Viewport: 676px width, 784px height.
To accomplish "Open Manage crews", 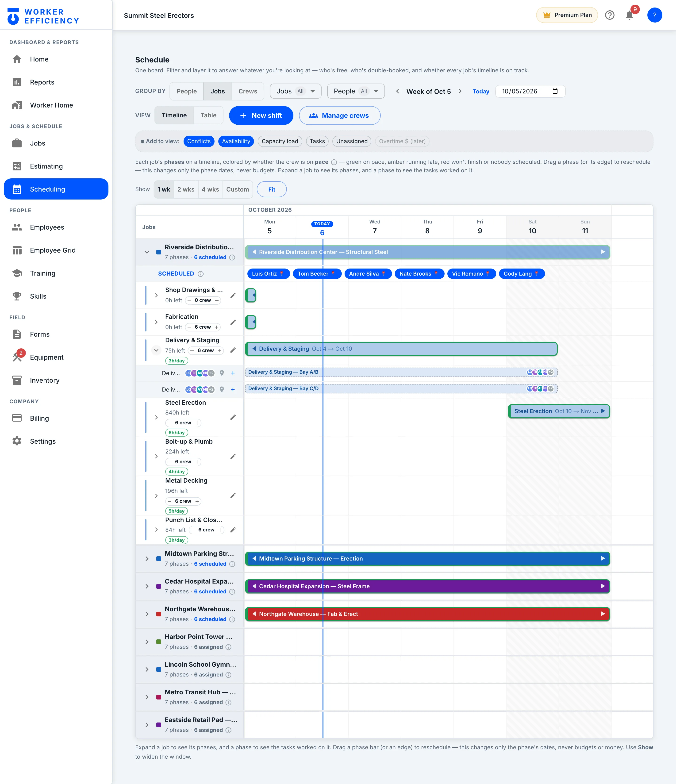I will point(340,115).
